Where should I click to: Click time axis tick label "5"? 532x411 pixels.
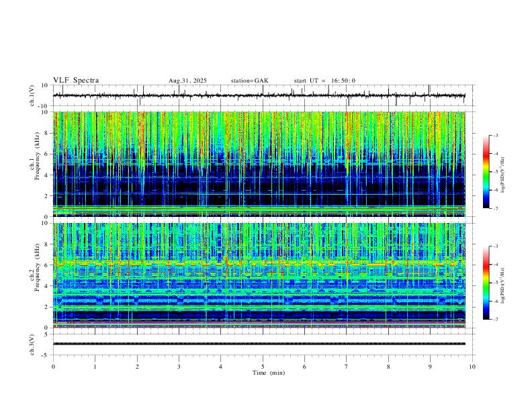coord(263,367)
